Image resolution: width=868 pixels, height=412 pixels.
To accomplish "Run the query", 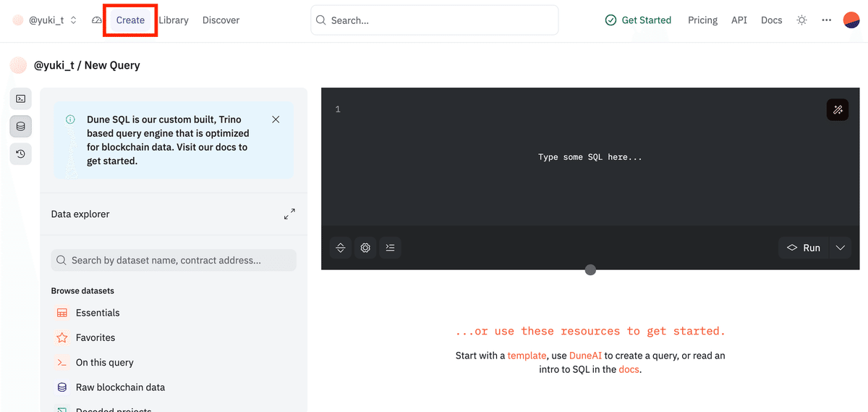I will pos(804,248).
